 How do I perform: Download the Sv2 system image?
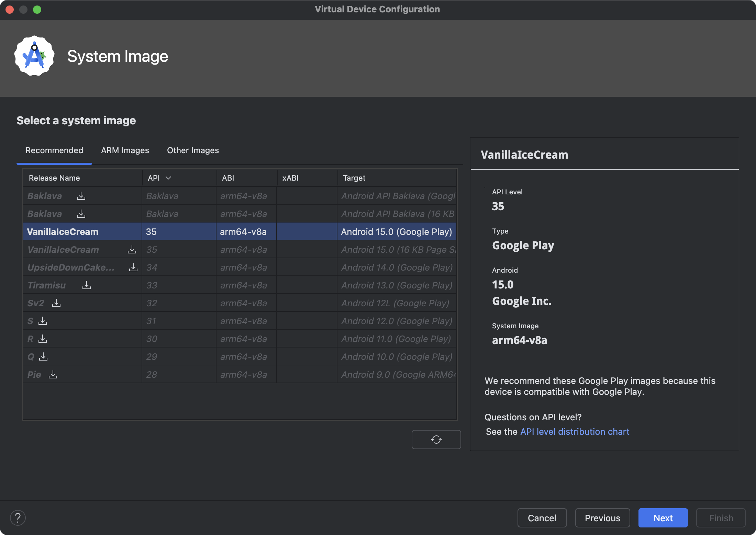[x=56, y=303]
